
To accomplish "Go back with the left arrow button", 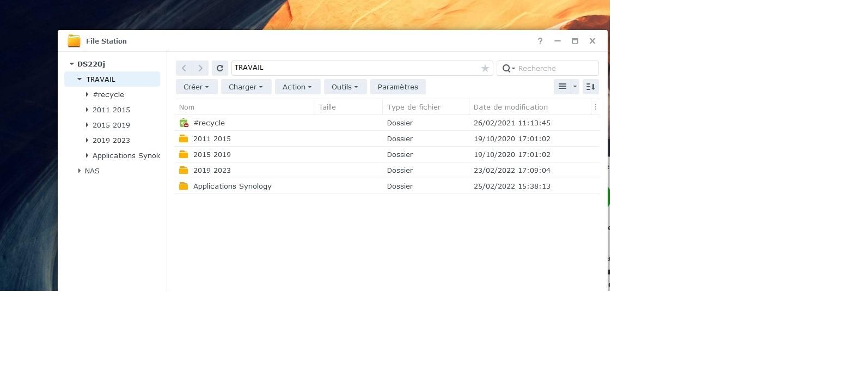I will 184,68.
